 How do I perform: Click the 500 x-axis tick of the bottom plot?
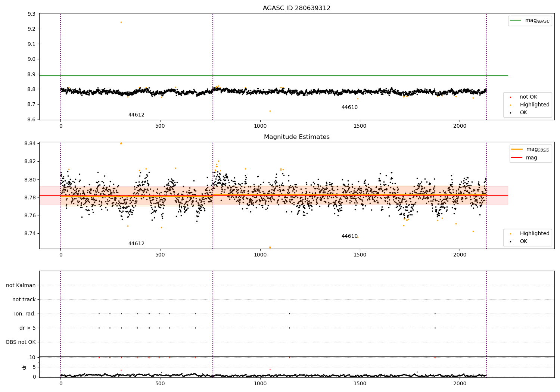point(160,383)
